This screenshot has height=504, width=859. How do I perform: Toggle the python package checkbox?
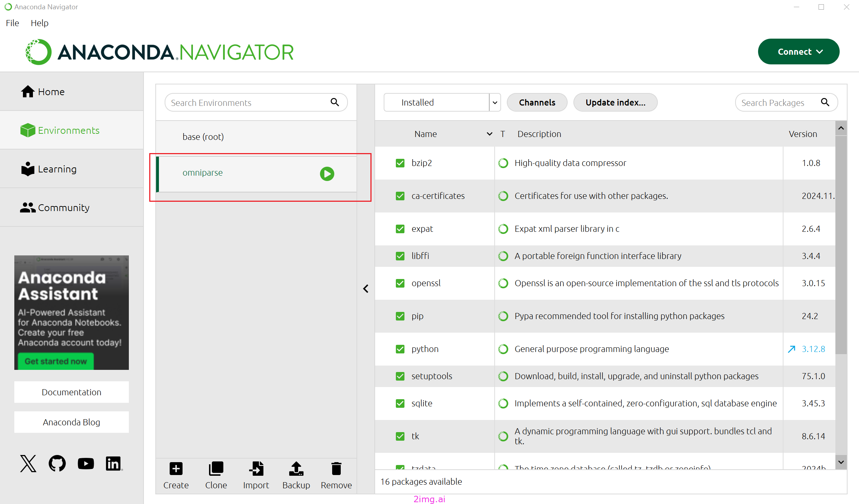pos(400,349)
